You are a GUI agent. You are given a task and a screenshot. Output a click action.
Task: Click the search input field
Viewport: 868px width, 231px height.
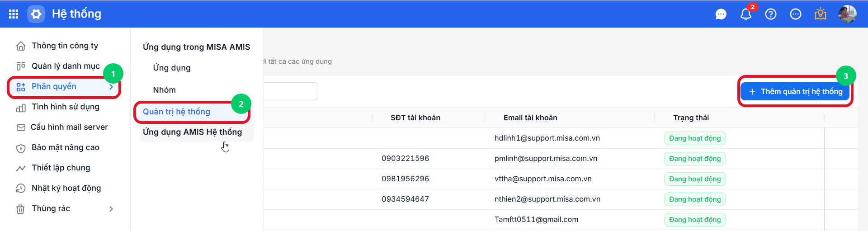click(x=291, y=91)
